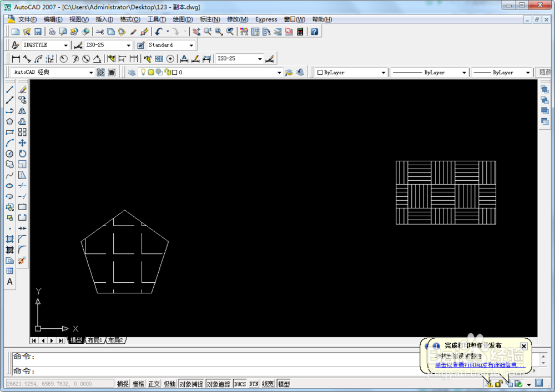Select the Linear dimension tool
555x392 pixels.
point(16,59)
